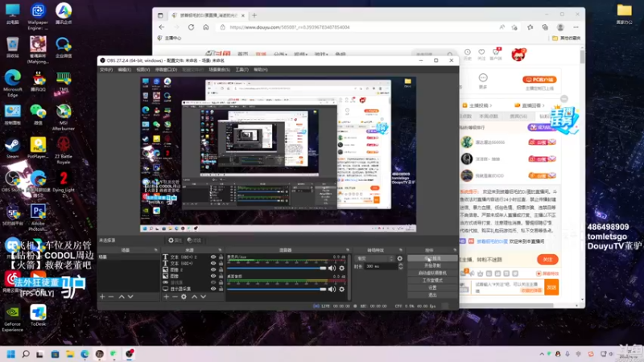This screenshot has height=362, width=644.
Task: Click the back arrow in Edge browser
Action: 162,27
